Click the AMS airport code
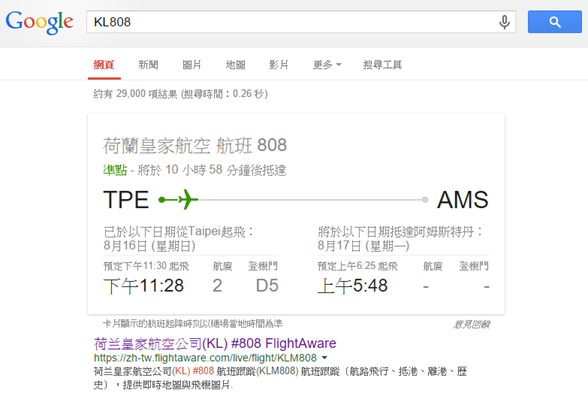Viewport: 588px width, 393px height. coord(463,200)
